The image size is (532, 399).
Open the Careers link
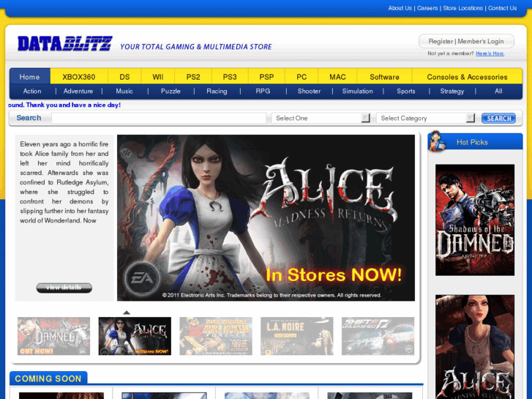427,8
